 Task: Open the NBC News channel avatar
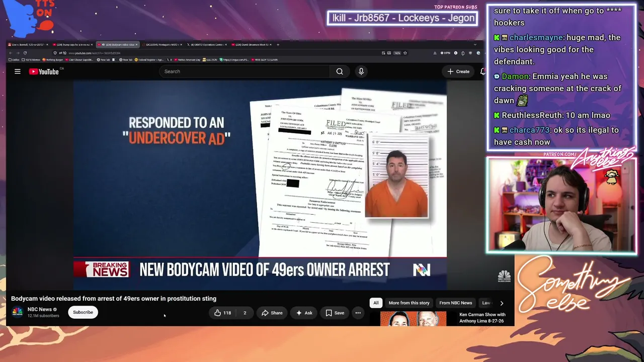point(17,312)
